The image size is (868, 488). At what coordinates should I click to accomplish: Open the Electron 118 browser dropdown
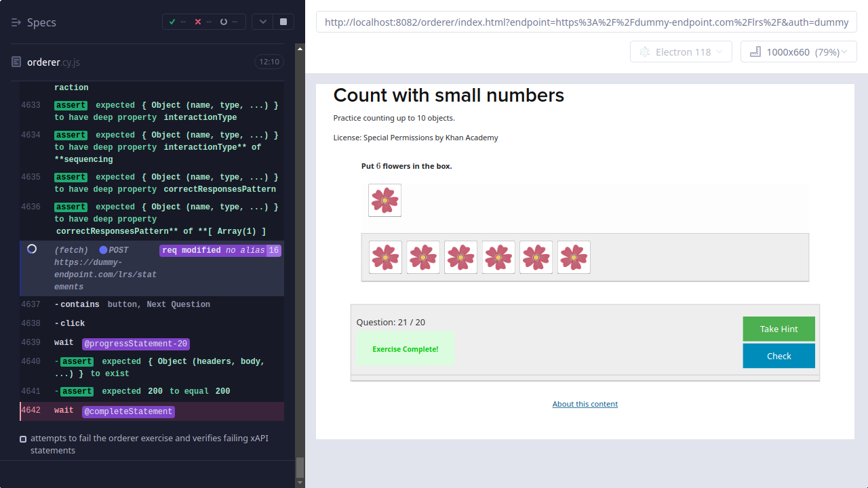(681, 52)
